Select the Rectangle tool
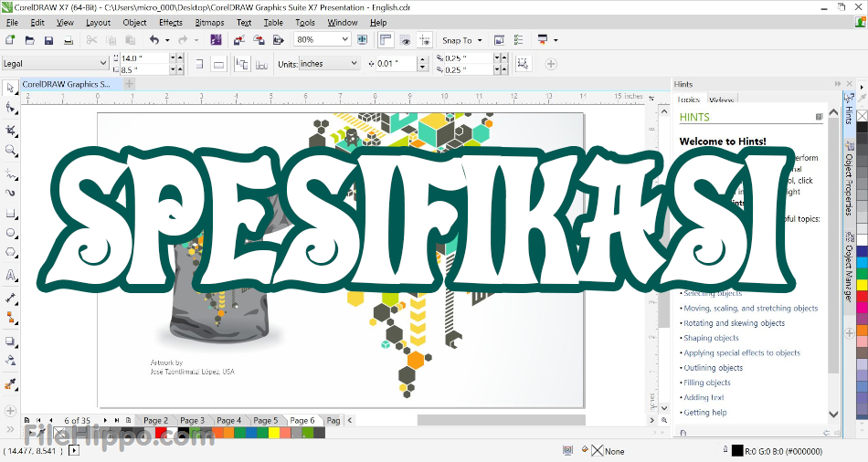The height and width of the screenshot is (462, 868). 10,213
